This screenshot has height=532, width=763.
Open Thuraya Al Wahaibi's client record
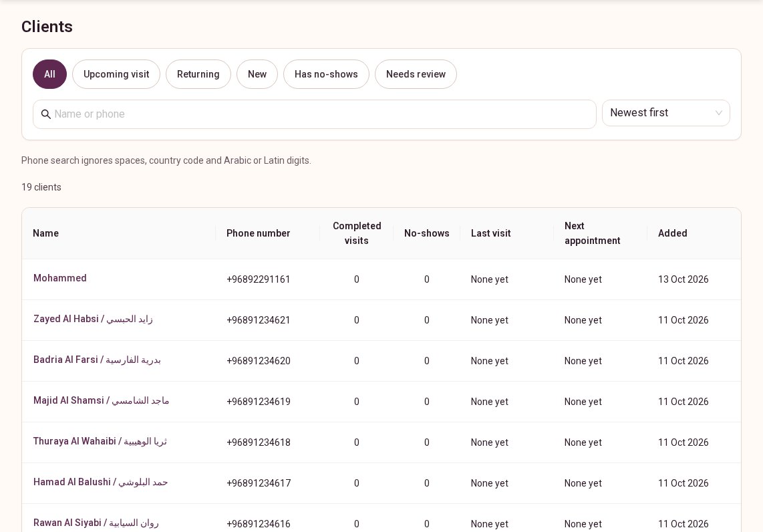[100, 442]
